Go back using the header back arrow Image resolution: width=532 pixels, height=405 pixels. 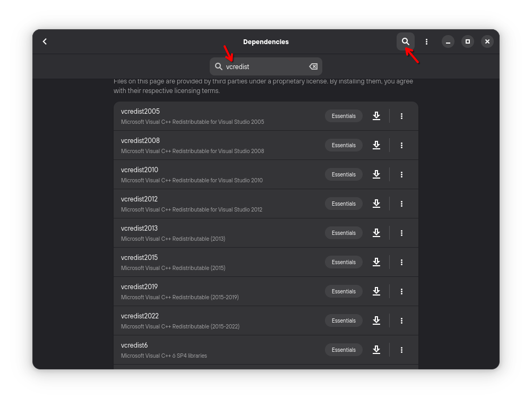tap(45, 41)
